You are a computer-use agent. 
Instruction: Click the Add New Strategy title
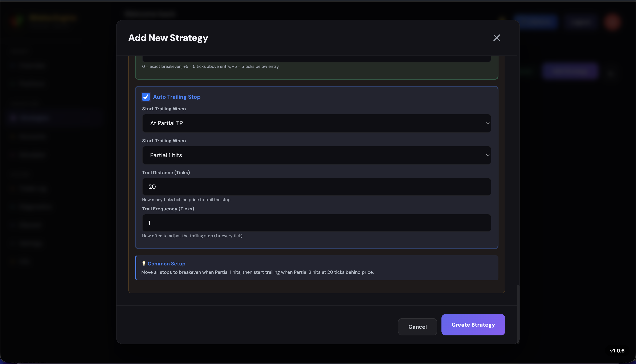coord(168,38)
